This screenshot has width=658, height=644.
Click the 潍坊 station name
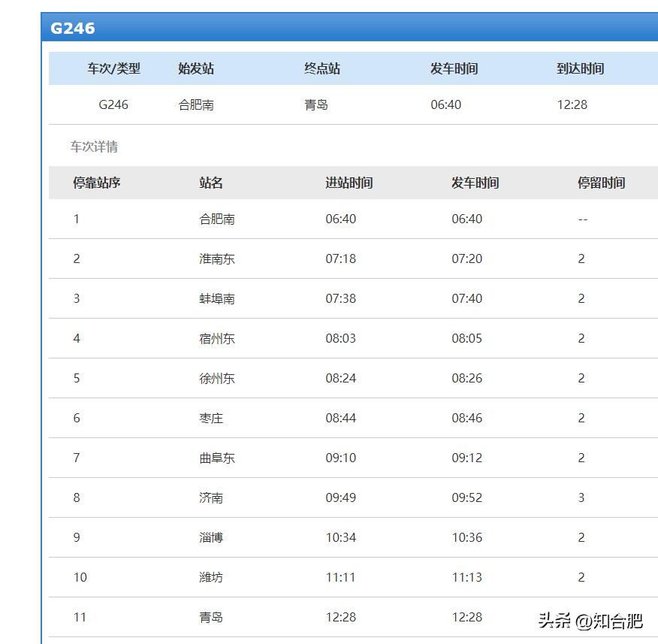[x=211, y=577]
